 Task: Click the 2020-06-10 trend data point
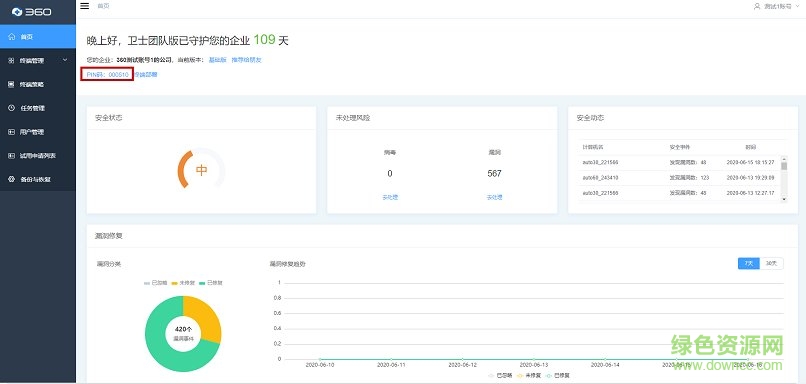320,359
